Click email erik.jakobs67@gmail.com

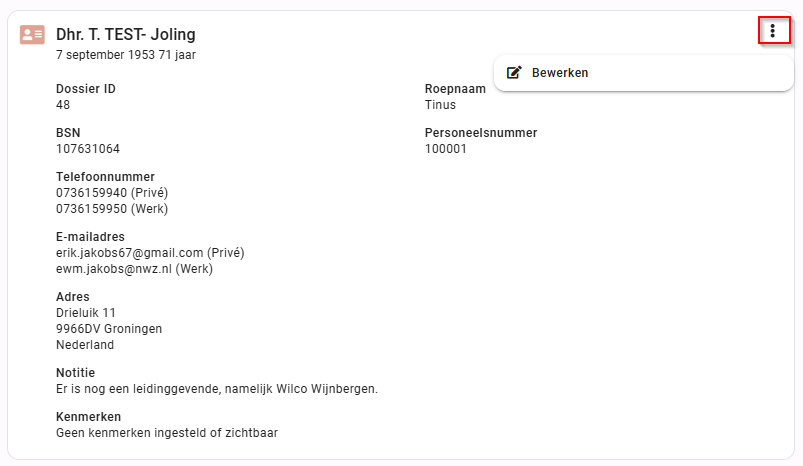coord(130,253)
